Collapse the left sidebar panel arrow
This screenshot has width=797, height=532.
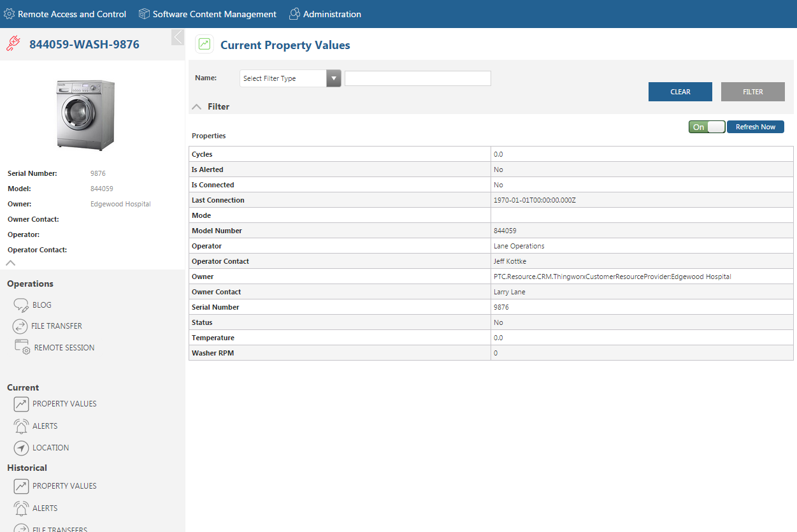(178, 37)
